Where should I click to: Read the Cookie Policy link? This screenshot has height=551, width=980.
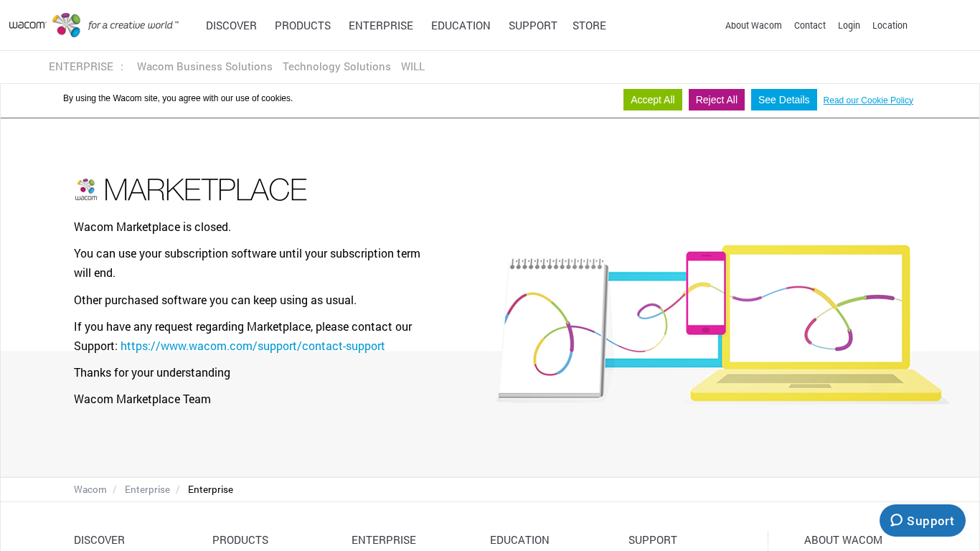point(868,100)
